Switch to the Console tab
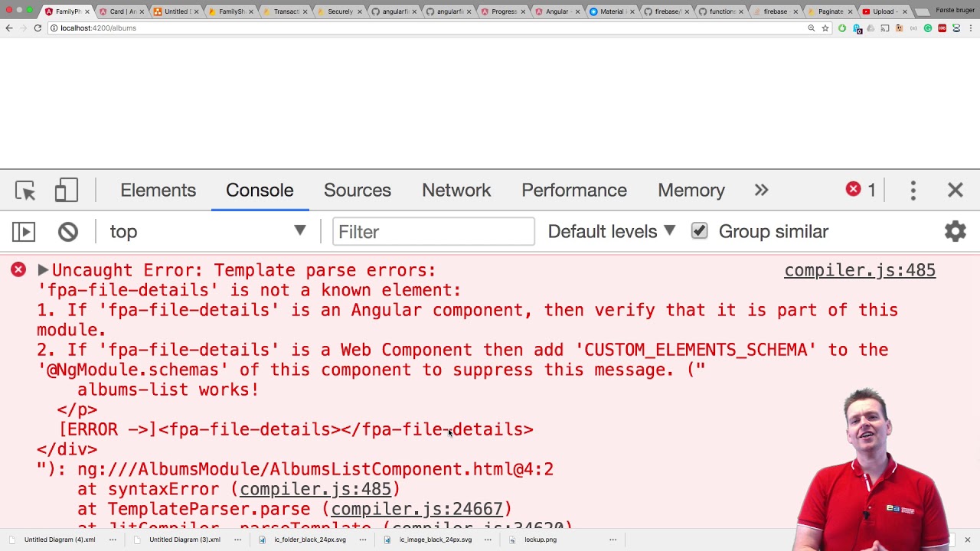Viewport: 980px width, 551px height. [x=260, y=191]
